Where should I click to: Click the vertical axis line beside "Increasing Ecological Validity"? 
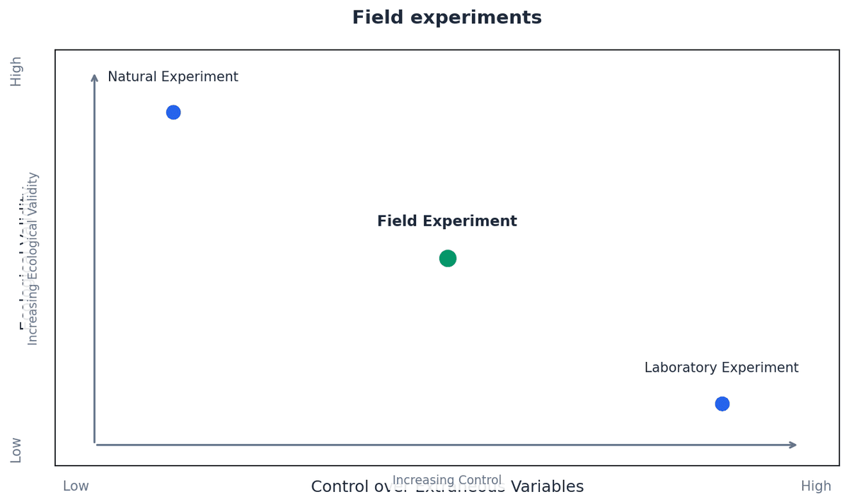(x=95, y=258)
